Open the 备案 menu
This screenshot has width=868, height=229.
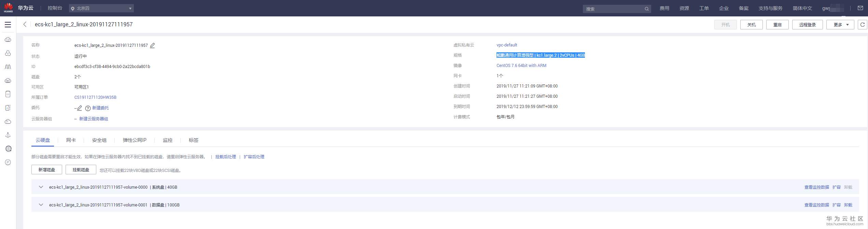coord(744,8)
